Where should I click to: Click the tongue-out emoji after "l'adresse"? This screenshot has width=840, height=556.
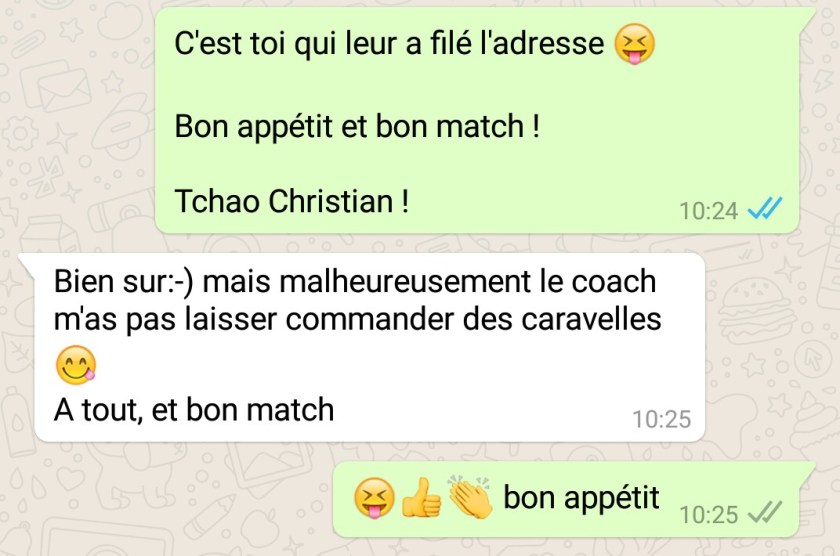(634, 44)
